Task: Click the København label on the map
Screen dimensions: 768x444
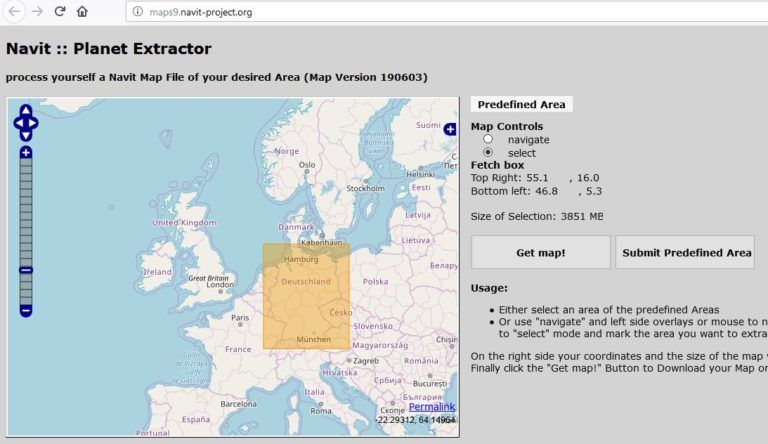Action: 322,242
